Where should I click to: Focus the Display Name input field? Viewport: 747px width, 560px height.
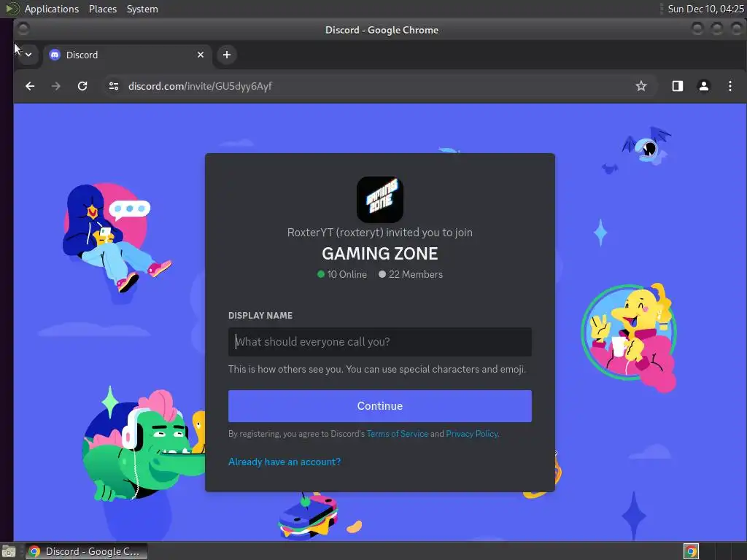379,342
